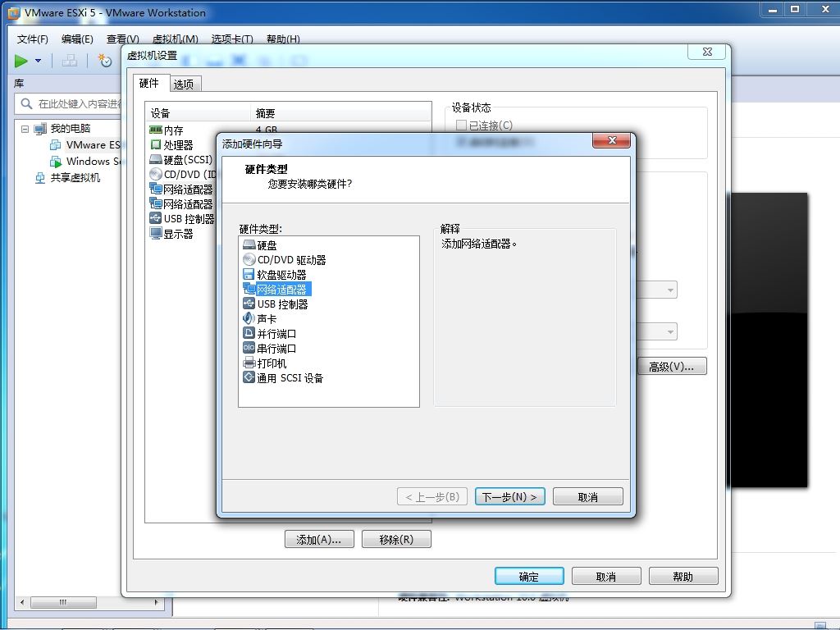Click 下一步(N) to continue the wizard
The width and height of the screenshot is (840, 630).
coord(509,496)
